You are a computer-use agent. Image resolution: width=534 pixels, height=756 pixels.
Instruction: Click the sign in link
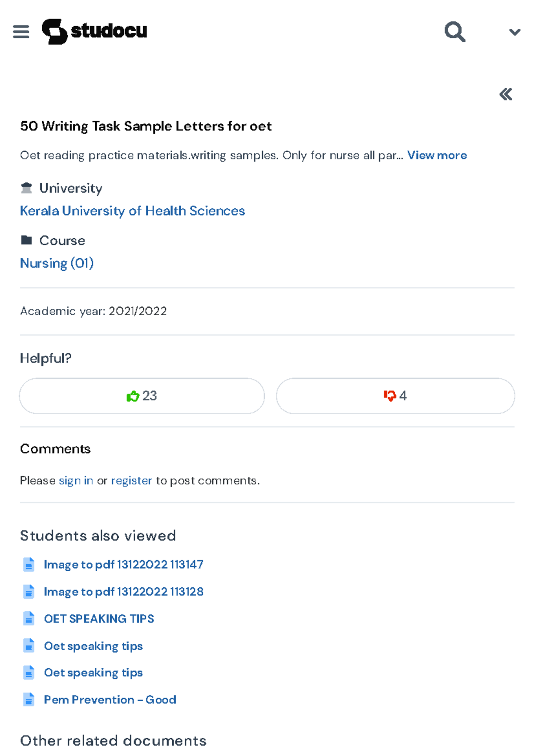pyautogui.click(x=75, y=480)
